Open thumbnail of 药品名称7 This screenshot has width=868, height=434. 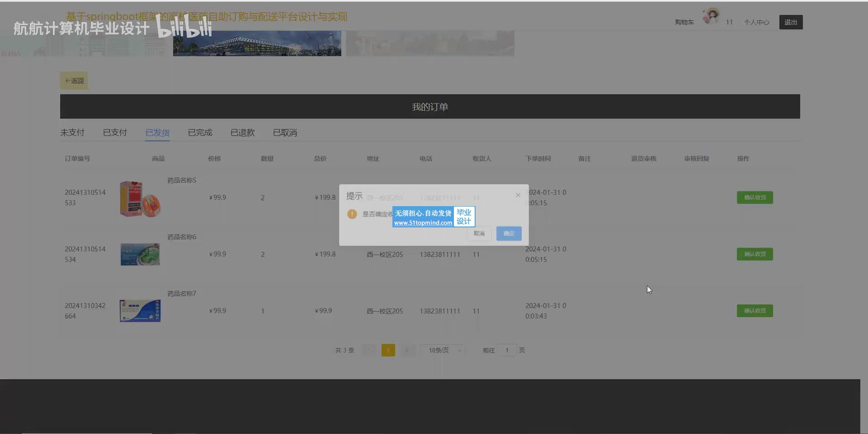coord(140,311)
